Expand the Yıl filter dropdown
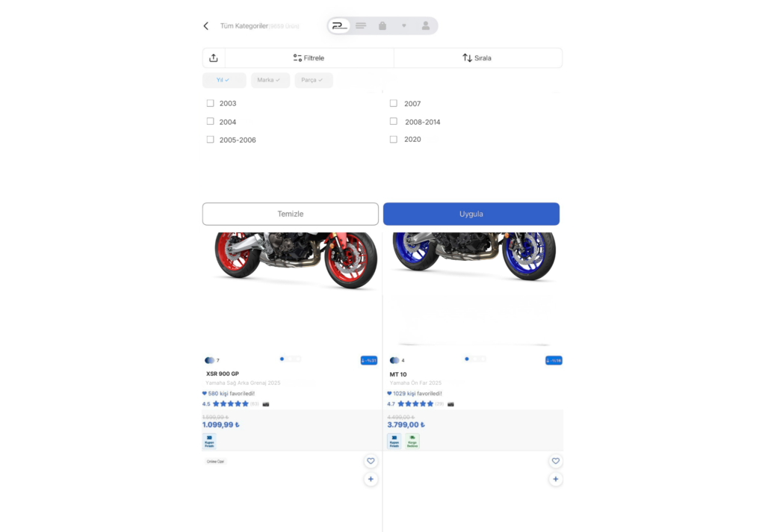 coord(224,80)
